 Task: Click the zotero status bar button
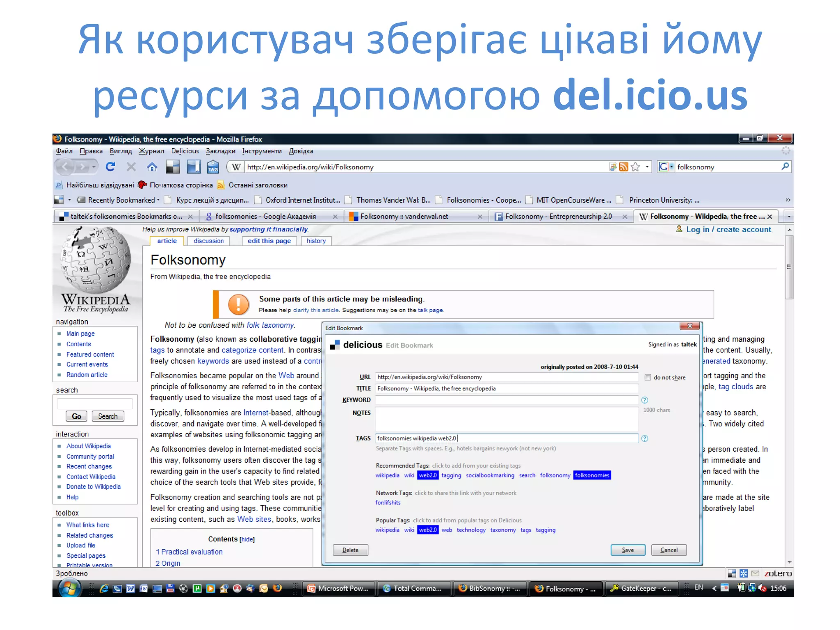coord(778,573)
